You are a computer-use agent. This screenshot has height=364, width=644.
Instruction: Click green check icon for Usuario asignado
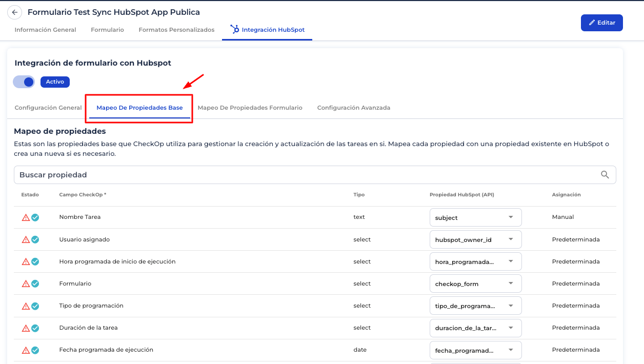pyautogui.click(x=35, y=239)
